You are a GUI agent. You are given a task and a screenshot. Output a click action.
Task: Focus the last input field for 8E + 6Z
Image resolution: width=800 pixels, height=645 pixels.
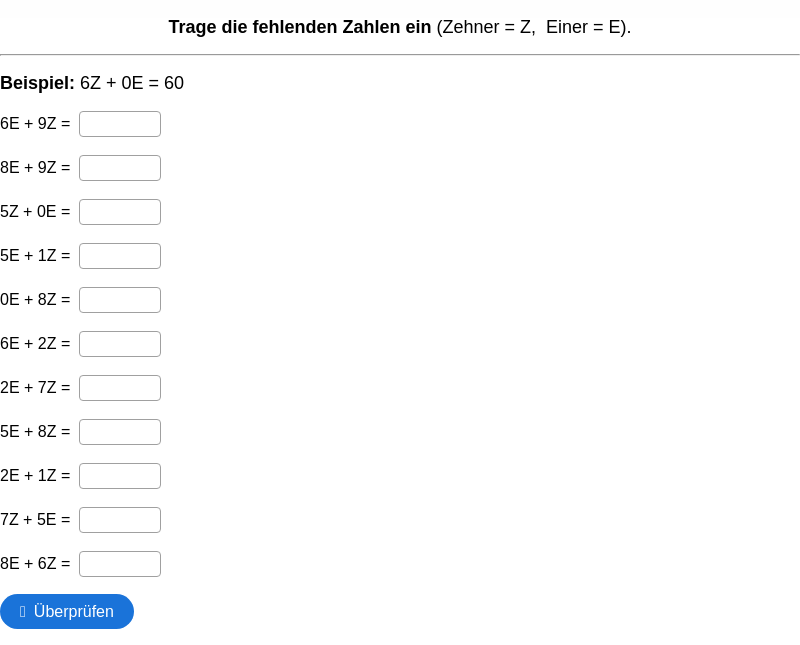[120, 564]
